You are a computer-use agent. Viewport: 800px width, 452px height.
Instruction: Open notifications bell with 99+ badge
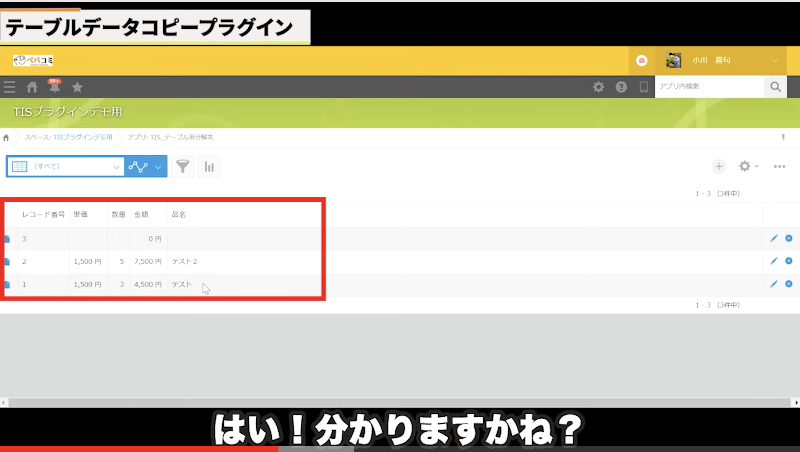tap(55, 87)
